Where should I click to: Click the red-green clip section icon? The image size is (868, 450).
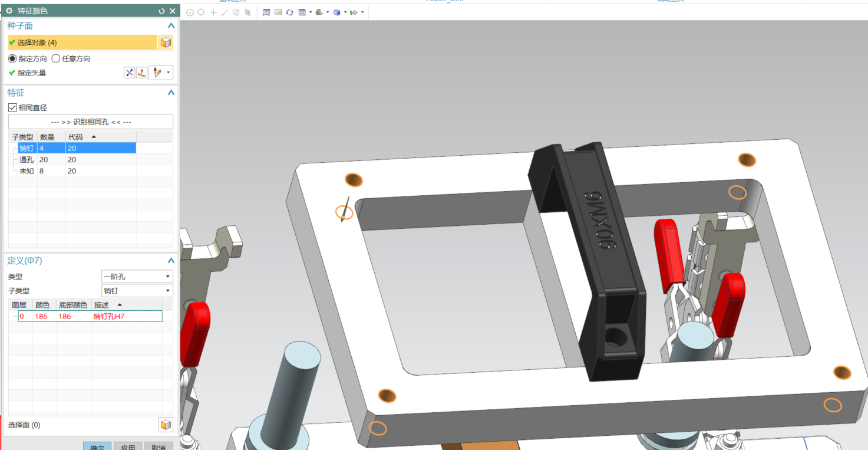pyautogui.click(x=354, y=12)
